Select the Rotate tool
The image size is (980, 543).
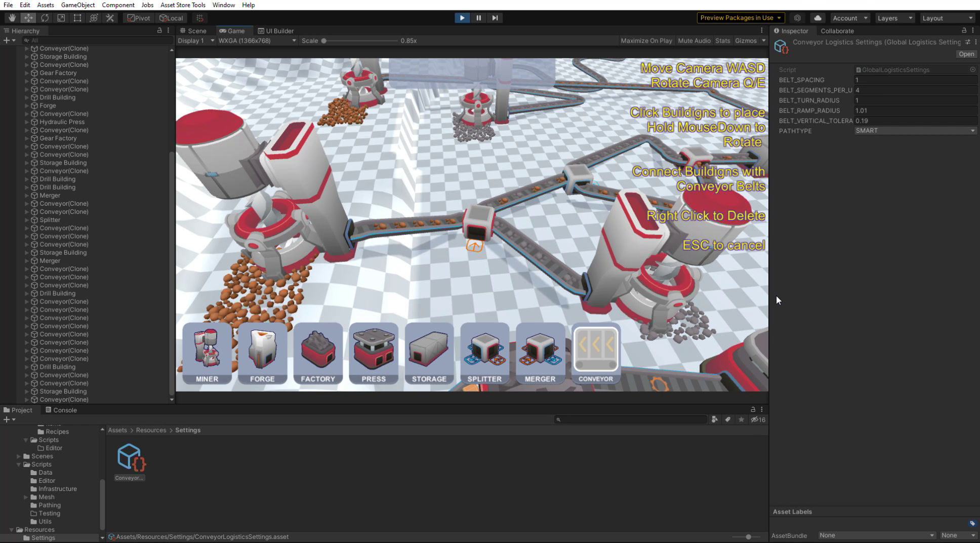(45, 18)
